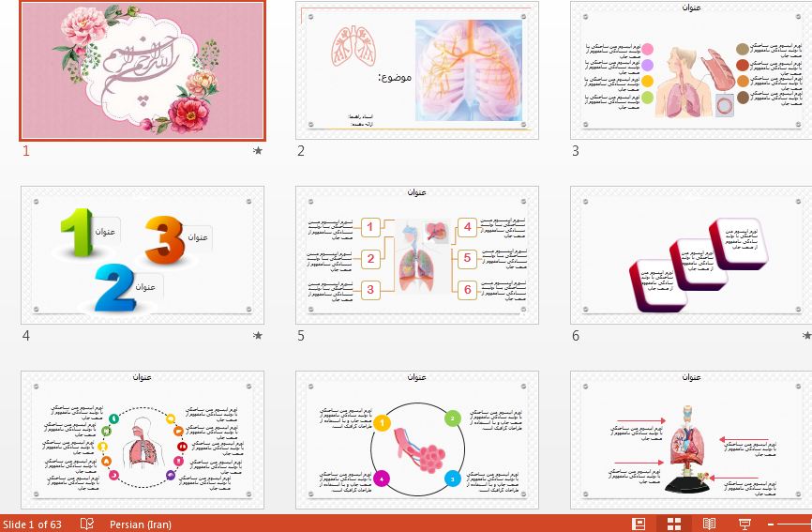Open the Normal view from status bar
Viewport: 812px width, 532px height.
point(639,524)
